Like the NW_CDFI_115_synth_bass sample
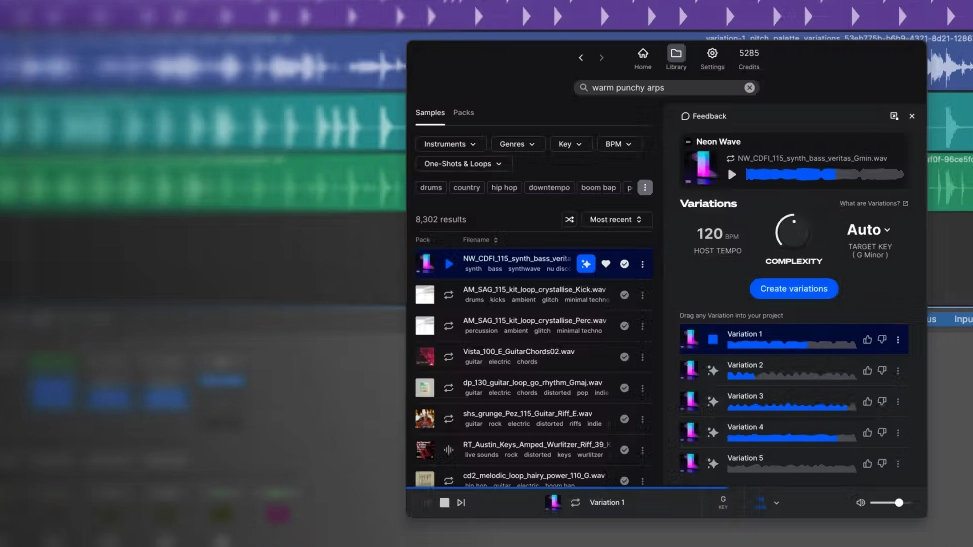Screen dimensions: 973x547 pyautogui.click(x=606, y=264)
